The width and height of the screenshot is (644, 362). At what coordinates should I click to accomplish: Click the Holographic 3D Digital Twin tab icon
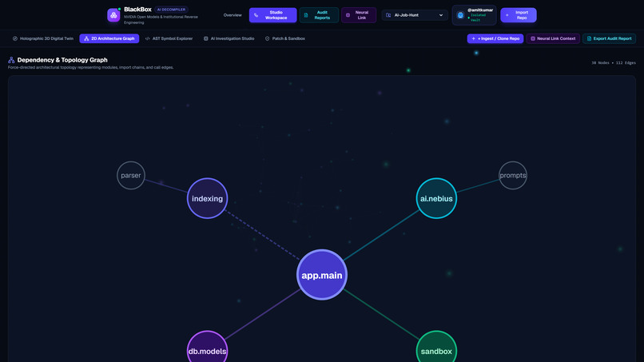[x=15, y=38]
